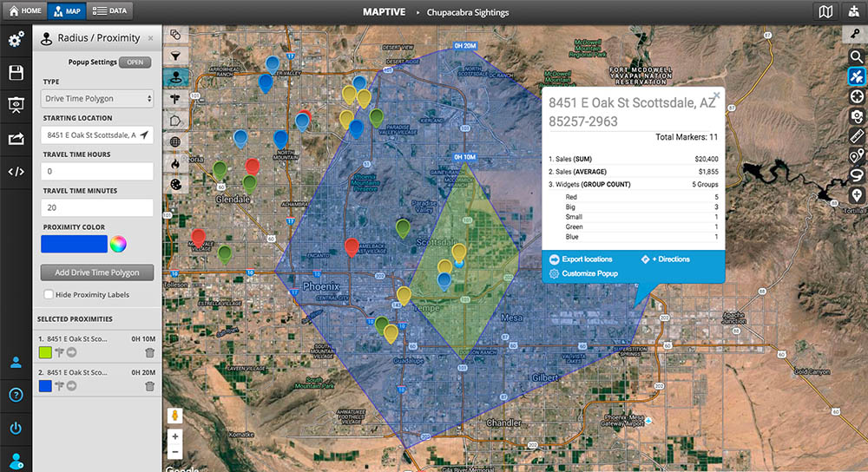Screen dimensions: 868x472
Task: Click the center map crosshair icon
Action: (x=857, y=96)
